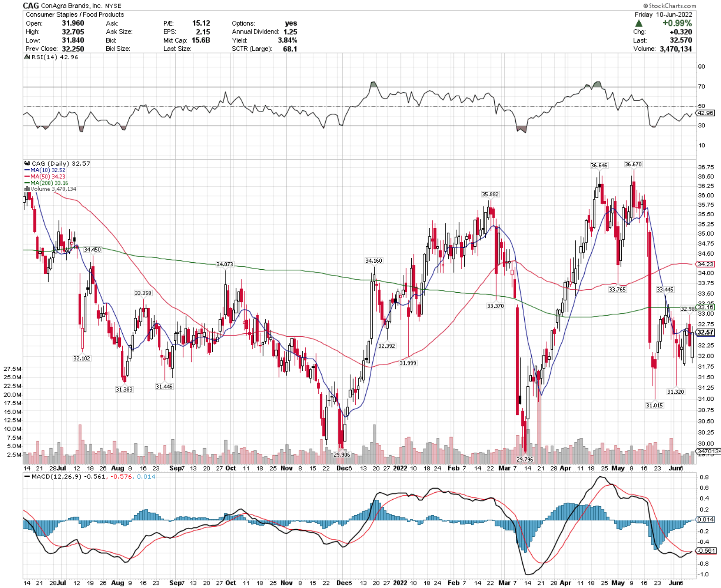Click the 33.358 price label in August
Viewport: 721px width, 588px height.
coord(143,293)
